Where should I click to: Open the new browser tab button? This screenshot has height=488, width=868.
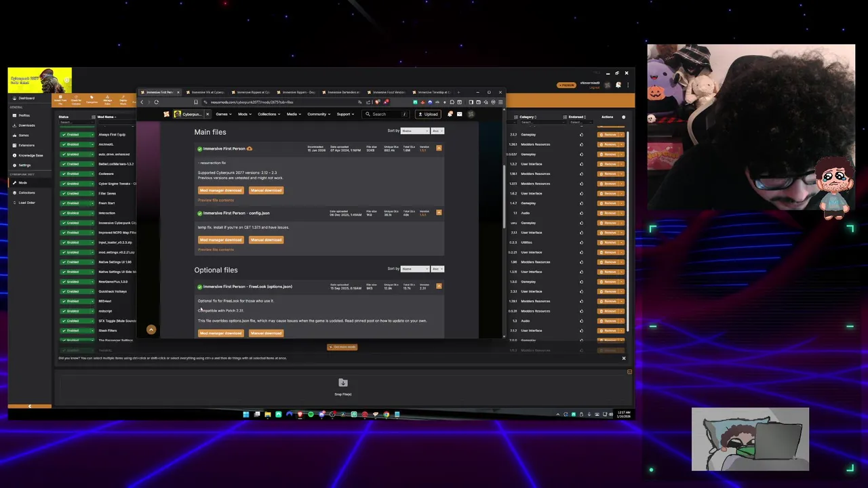point(458,92)
